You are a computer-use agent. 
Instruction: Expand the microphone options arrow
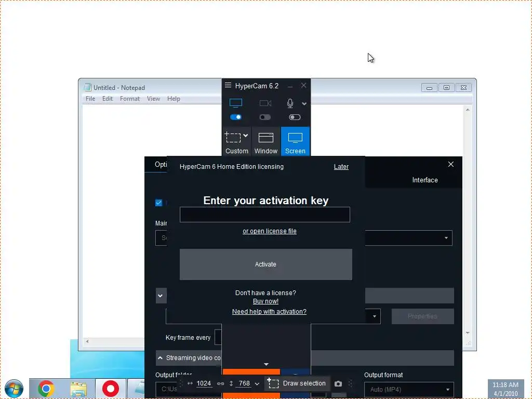[x=304, y=104]
